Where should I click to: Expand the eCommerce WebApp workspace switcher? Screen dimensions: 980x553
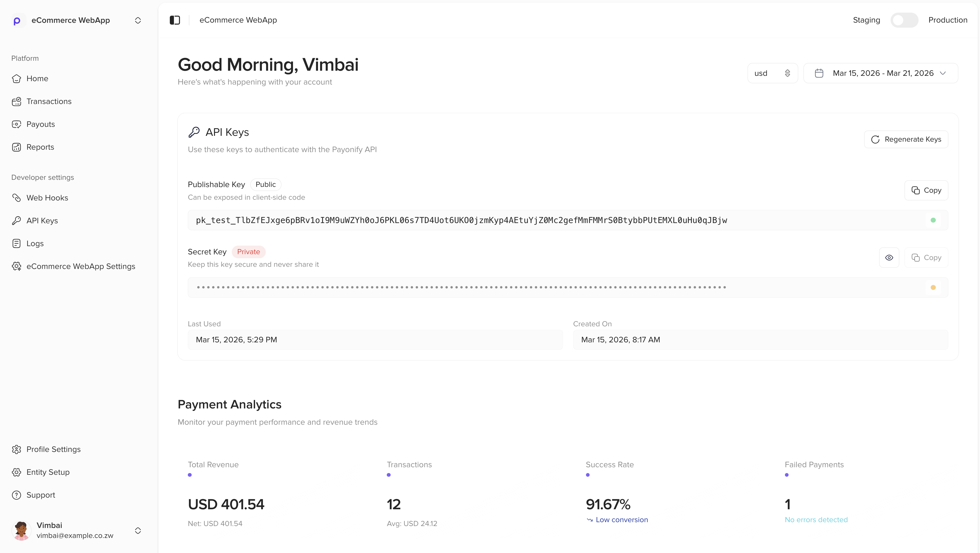pos(138,21)
